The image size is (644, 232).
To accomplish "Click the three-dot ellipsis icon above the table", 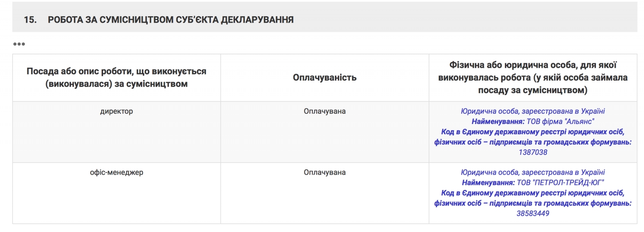I will pos(19,44).
